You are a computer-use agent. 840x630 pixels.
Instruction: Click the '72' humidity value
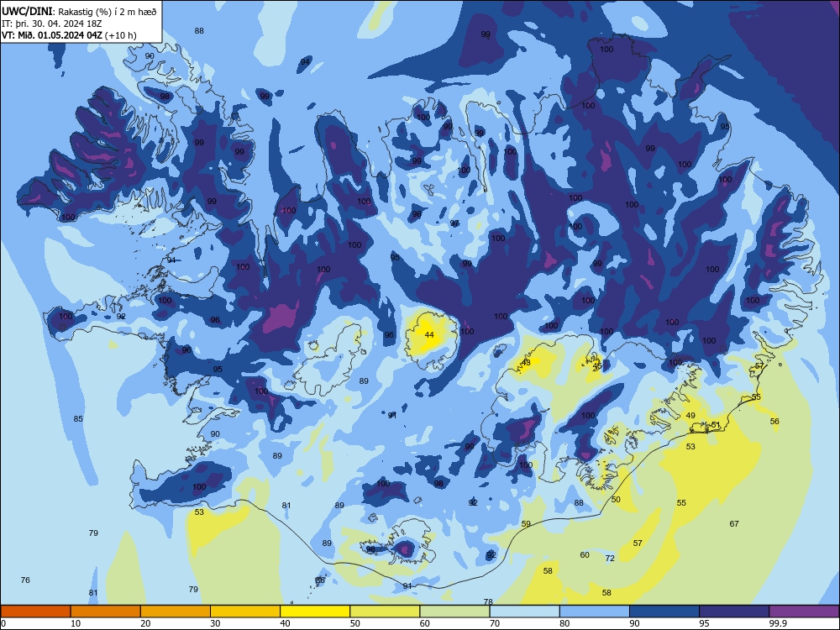tap(610, 559)
